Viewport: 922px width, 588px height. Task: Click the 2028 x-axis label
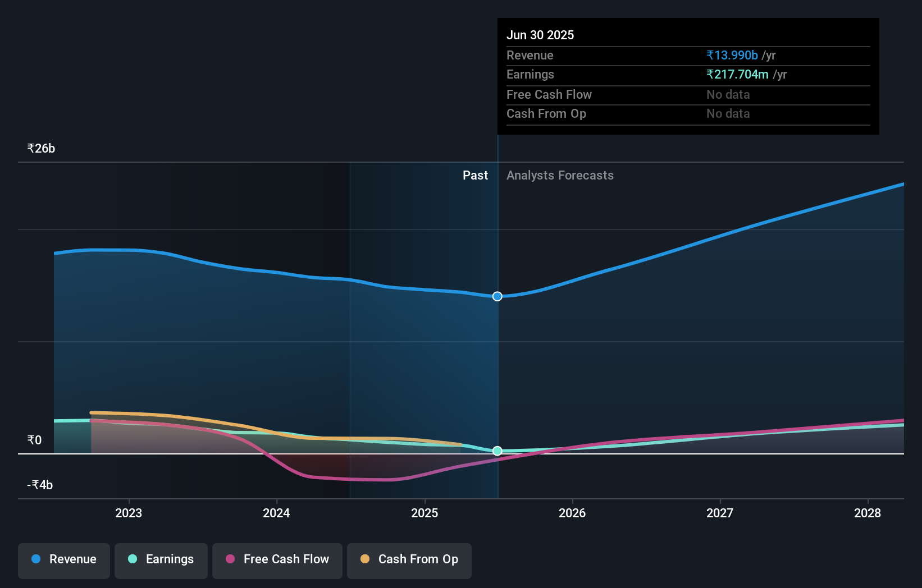pos(868,513)
